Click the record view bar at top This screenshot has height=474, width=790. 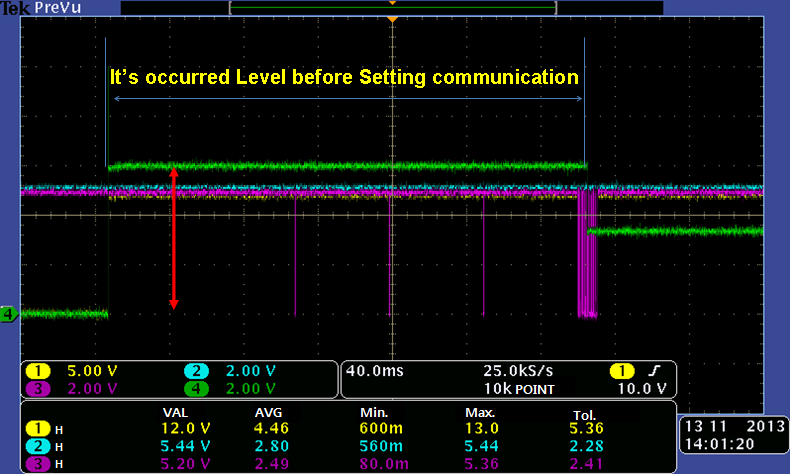point(392,8)
